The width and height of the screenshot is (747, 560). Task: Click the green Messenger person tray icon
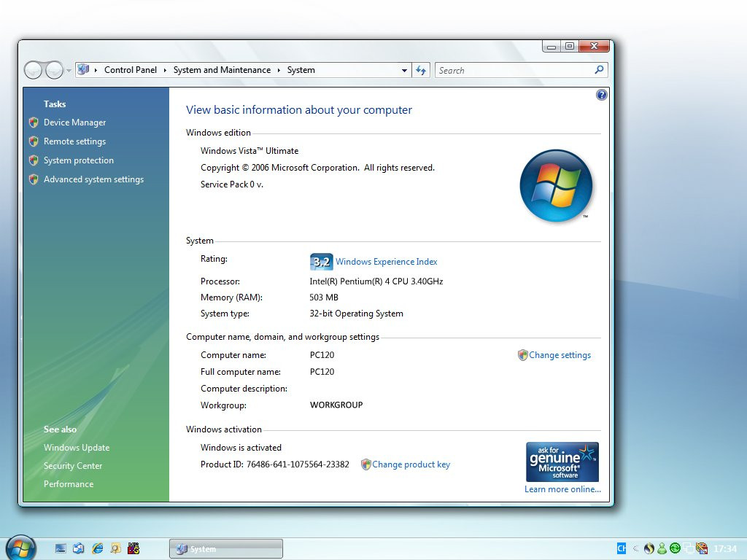tap(662, 548)
